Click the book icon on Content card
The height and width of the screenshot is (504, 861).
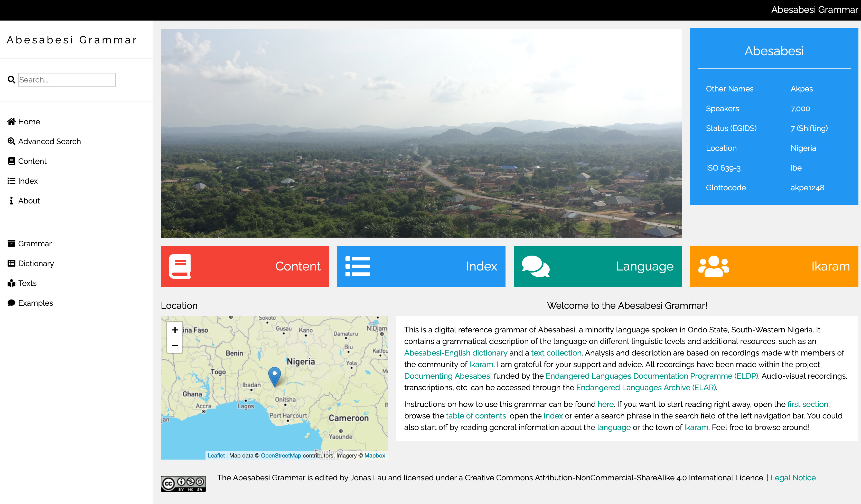(x=180, y=267)
